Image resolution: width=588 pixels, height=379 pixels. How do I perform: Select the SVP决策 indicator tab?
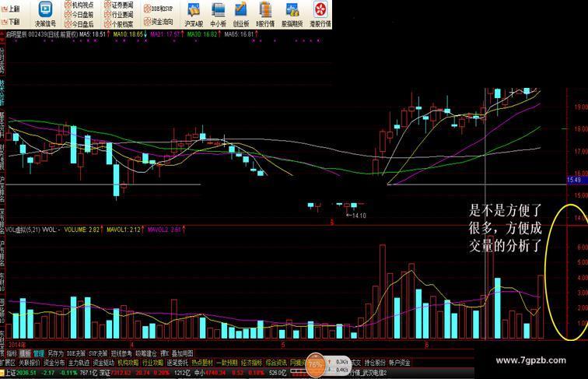(98, 353)
